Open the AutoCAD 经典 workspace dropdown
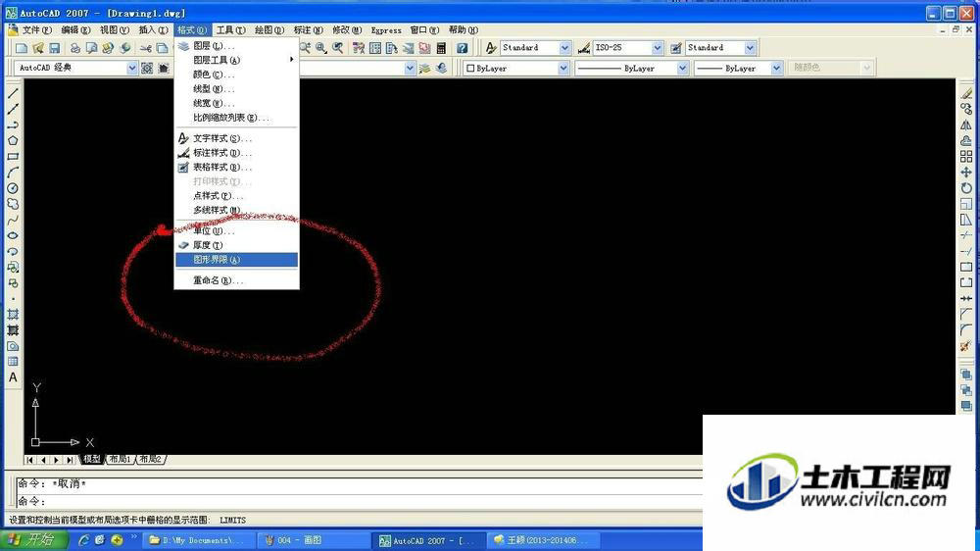This screenshot has height=551, width=980. coord(132,68)
